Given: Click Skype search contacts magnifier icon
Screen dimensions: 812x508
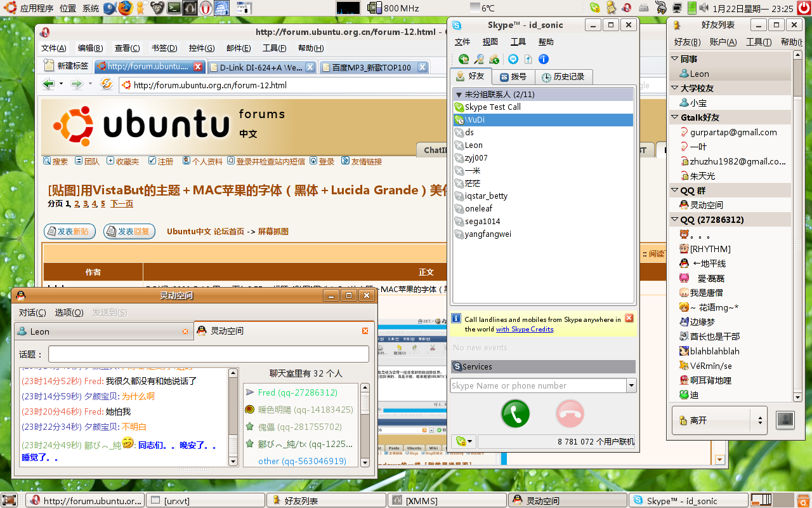Looking at the screenshot, I should (480, 59).
